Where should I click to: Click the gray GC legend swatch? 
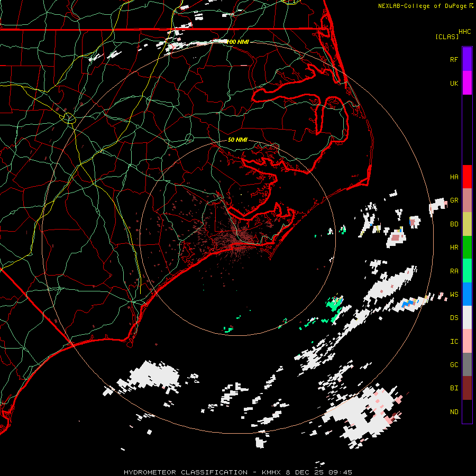[x=467, y=364]
